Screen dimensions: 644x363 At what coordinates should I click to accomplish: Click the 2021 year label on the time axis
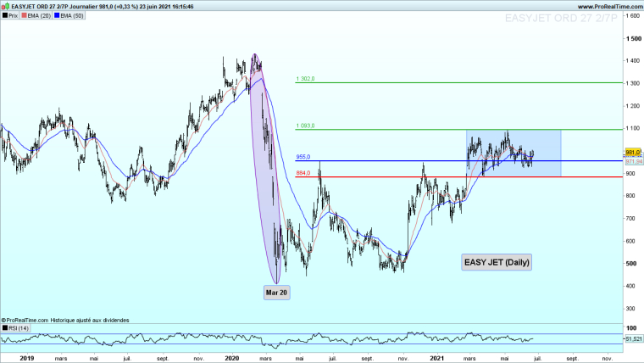tap(437, 358)
